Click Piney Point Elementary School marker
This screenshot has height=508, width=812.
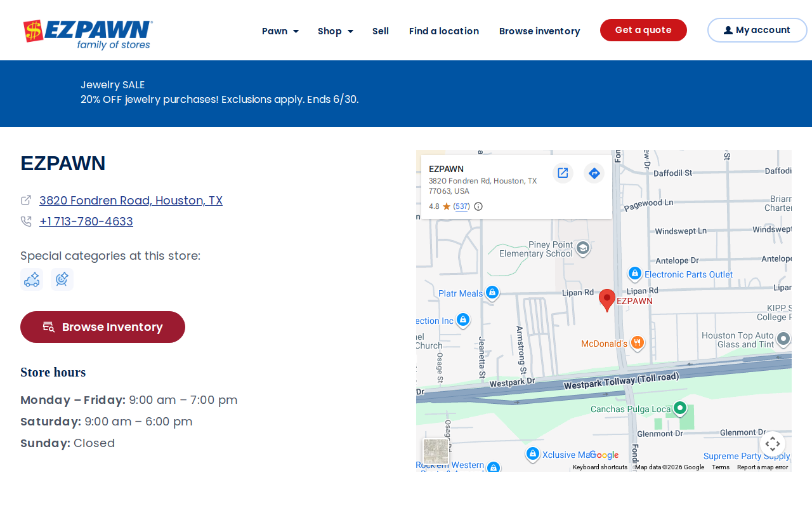click(x=583, y=248)
